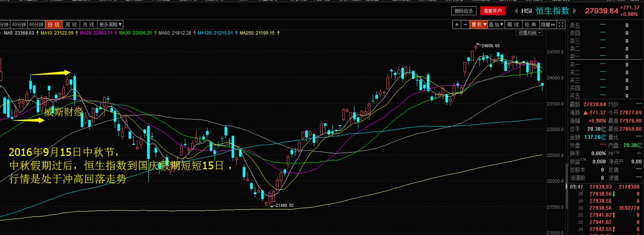This screenshot has height=235, width=644.
Task: Click the MA120: 21215.01 indicator label
Action: 215,33
